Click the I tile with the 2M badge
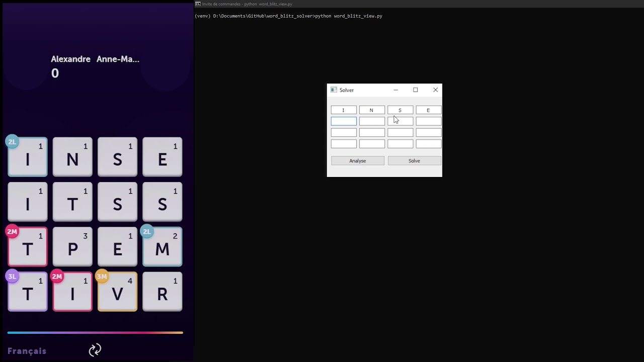Viewport: 644px width, 362px height. click(72, 292)
